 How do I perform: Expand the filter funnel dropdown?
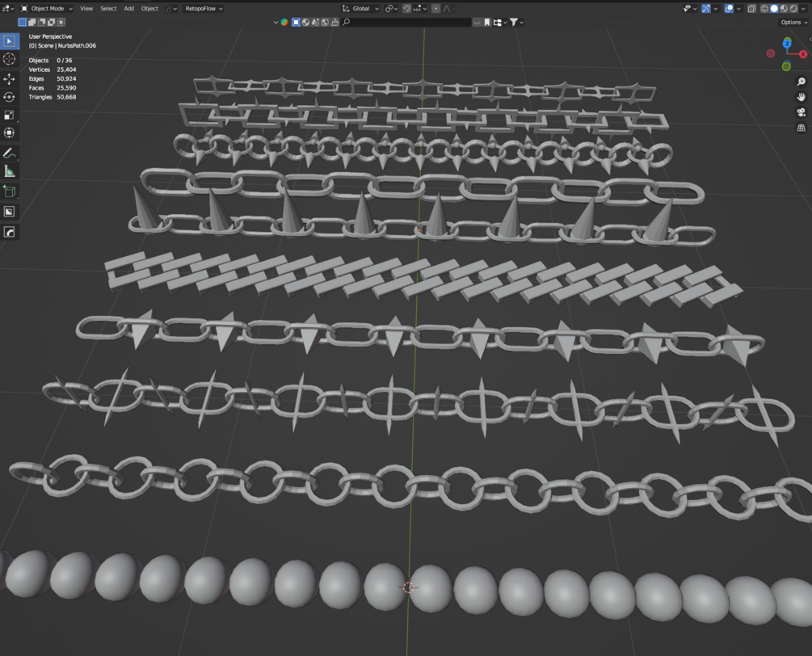pos(516,23)
